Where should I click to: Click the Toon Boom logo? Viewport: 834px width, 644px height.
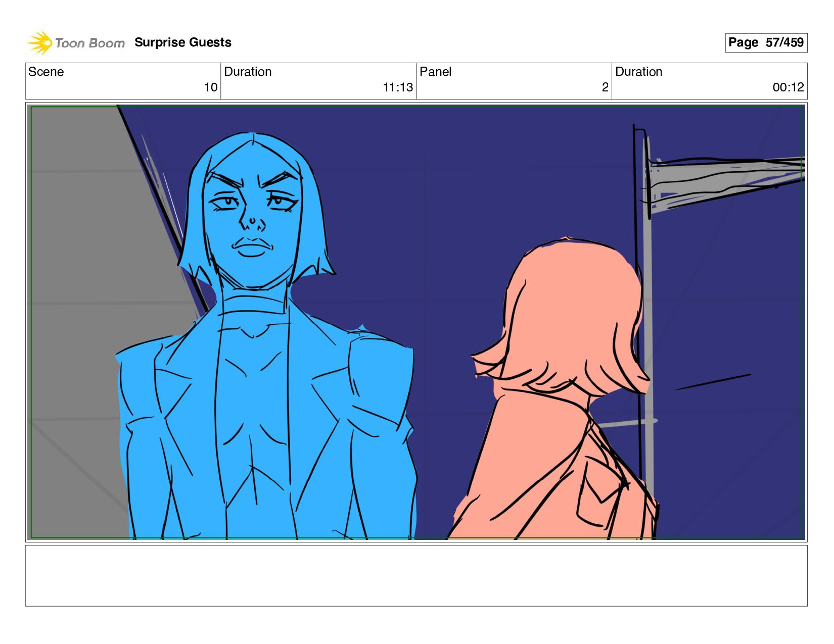76,43
